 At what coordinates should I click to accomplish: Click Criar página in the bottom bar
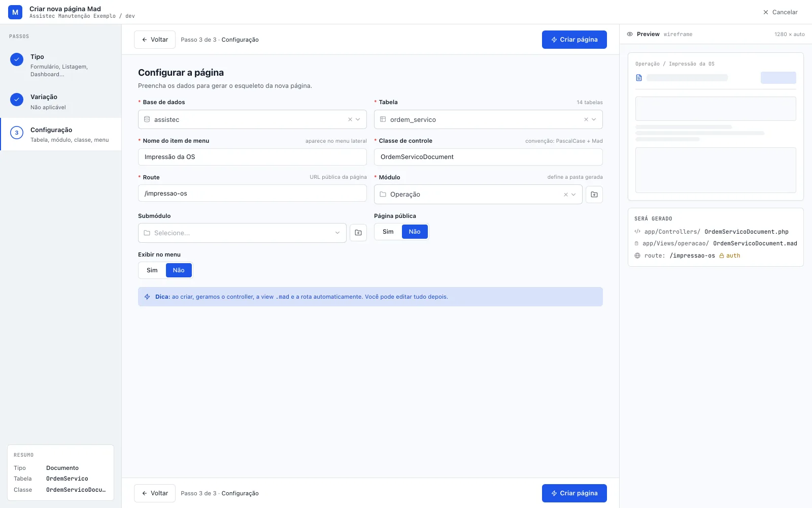(x=574, y=493)
